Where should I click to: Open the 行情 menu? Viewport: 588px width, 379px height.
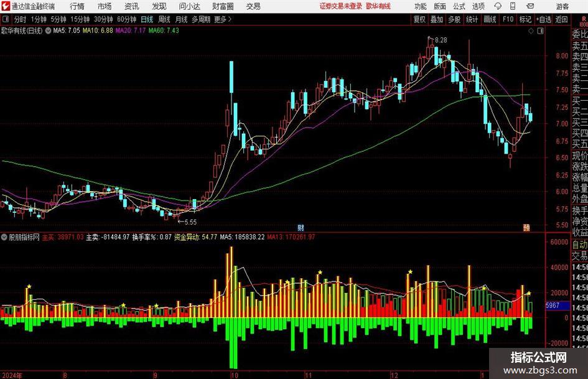tap(77, 6)
